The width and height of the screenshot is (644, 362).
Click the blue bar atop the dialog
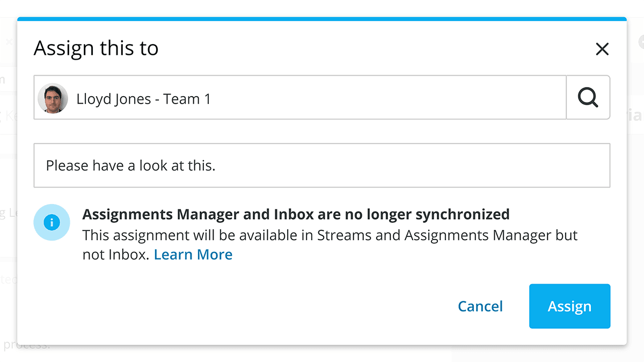coord(322,19)
